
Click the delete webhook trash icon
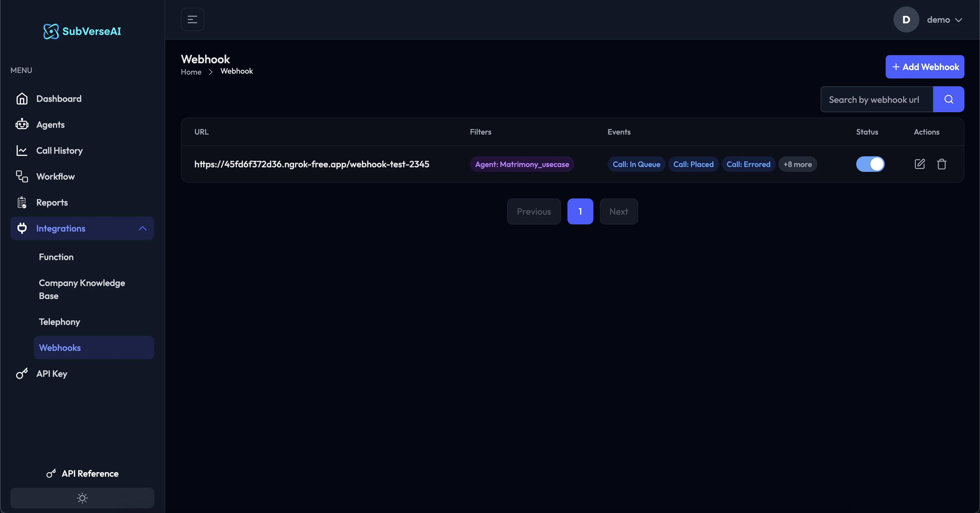pyautogui.click(x=941, y=164)
